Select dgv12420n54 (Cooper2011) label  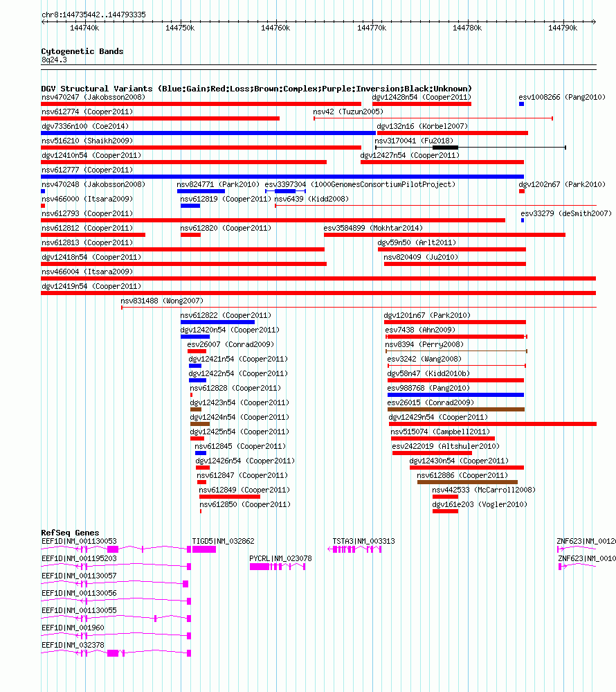coord(230,330)
